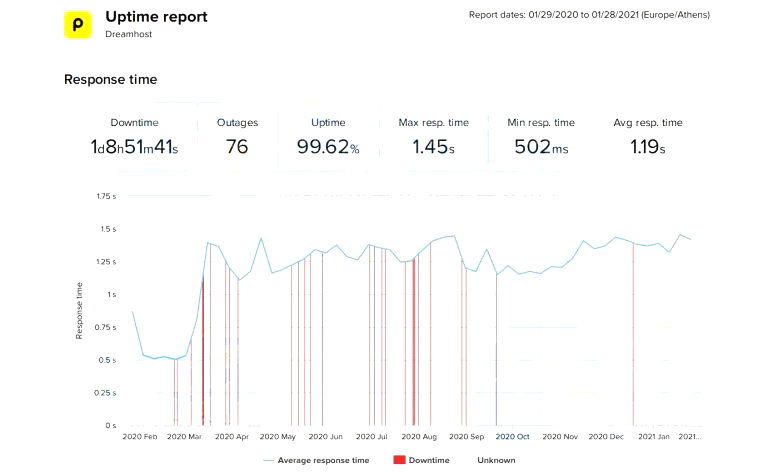Click the Dreamhost site name
The image size is (768, 472).
pos(128,33)
